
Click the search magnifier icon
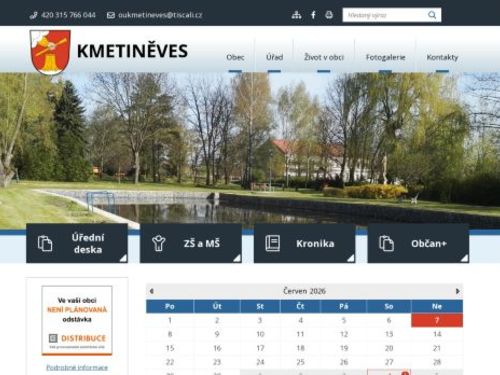(x=432, y=15)
